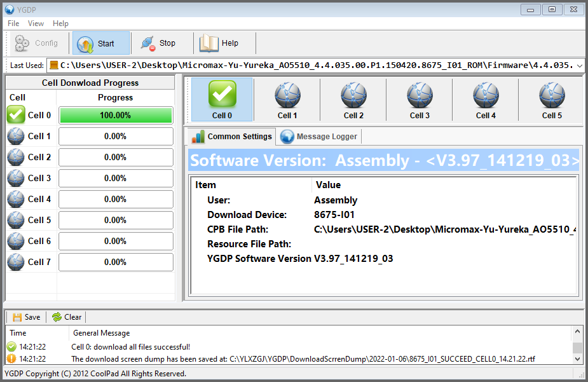
Task: Open the Help menu in menu bar
Action: [x=60, y=24]
